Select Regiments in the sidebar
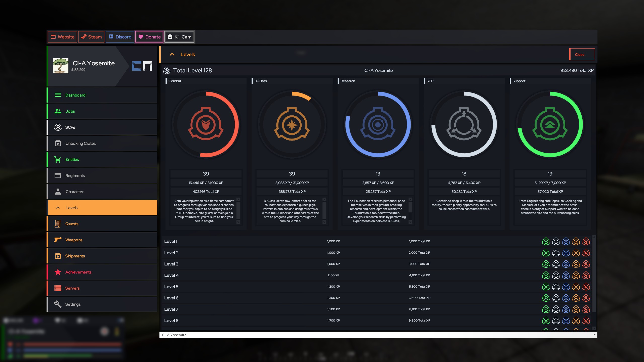 click(x=102, y=175)
